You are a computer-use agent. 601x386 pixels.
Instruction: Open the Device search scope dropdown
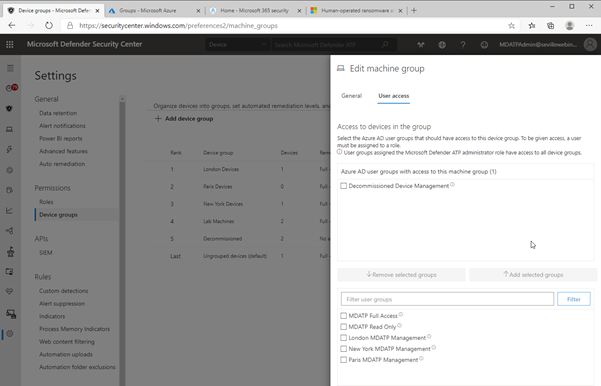tap(238, 45)
